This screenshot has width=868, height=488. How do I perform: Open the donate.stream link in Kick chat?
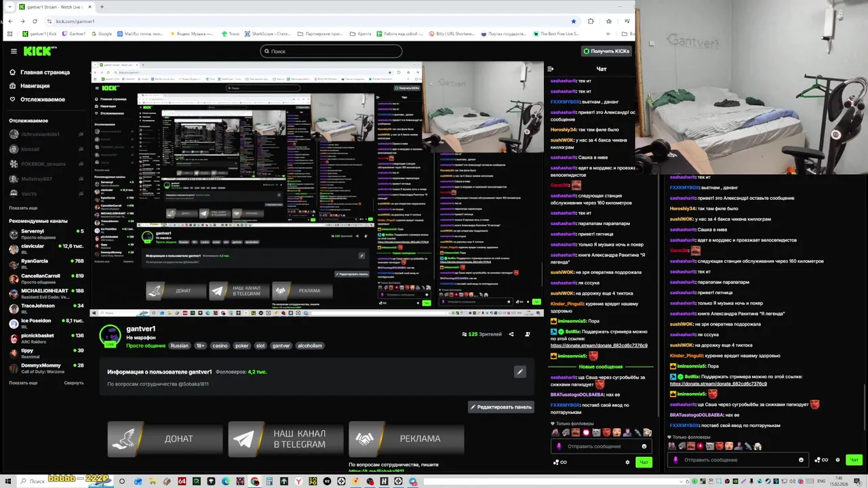pyautogui.click(x=599, y=346)
